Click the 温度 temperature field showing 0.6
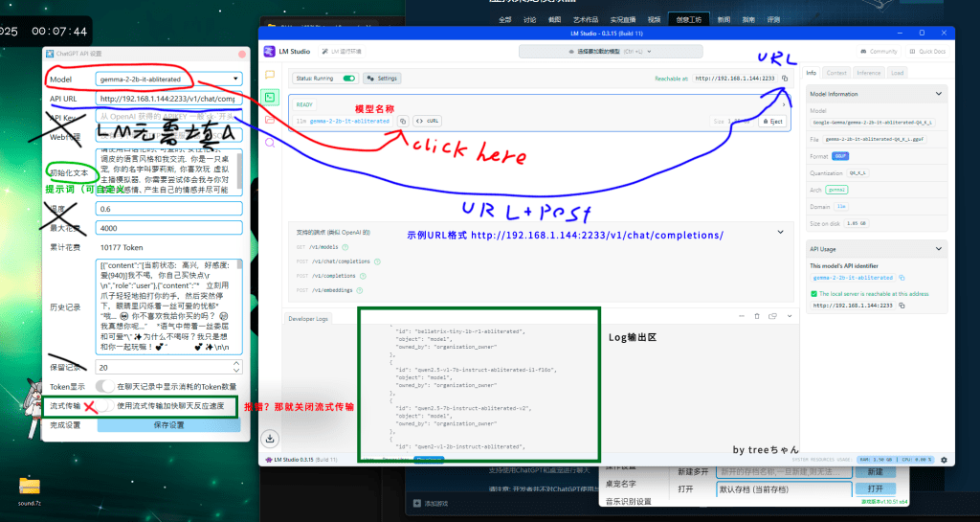 coord(168,209)
